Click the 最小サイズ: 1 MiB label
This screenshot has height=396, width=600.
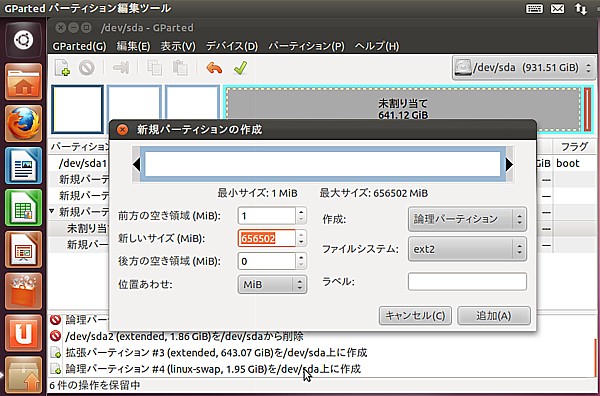click(258, 193)
